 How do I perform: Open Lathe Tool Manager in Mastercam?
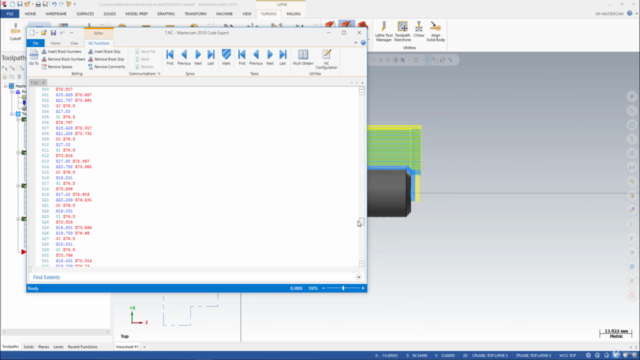(x=384, y=31)
